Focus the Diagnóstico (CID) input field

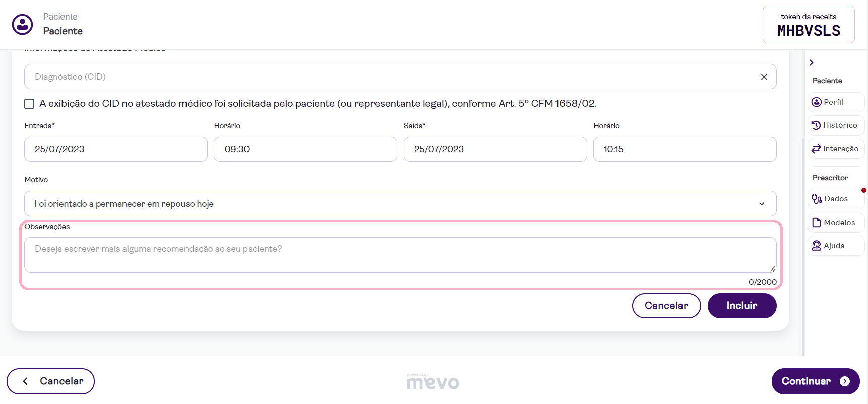(388, 77)
